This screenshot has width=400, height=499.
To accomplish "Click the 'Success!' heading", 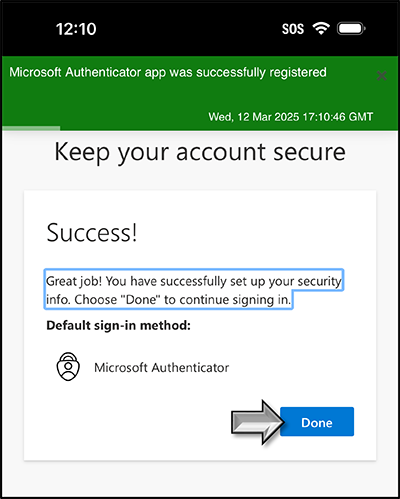I will tap(92, 232).
